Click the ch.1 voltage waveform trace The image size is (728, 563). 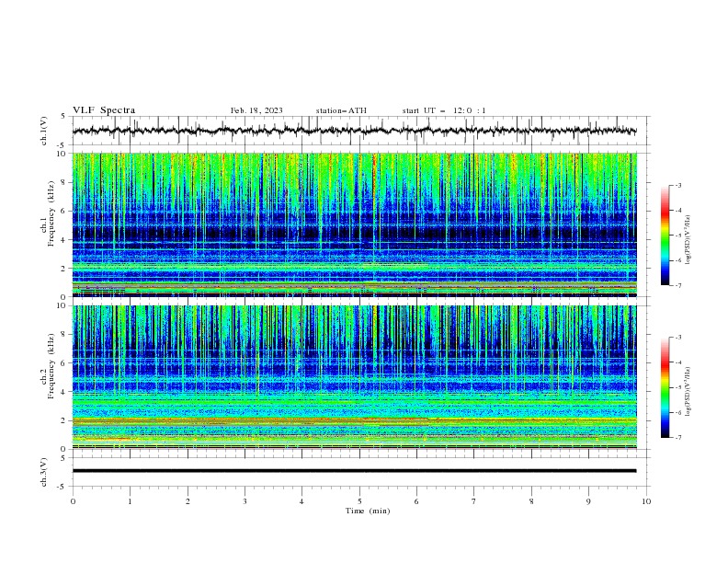click(x=354, y=131)
